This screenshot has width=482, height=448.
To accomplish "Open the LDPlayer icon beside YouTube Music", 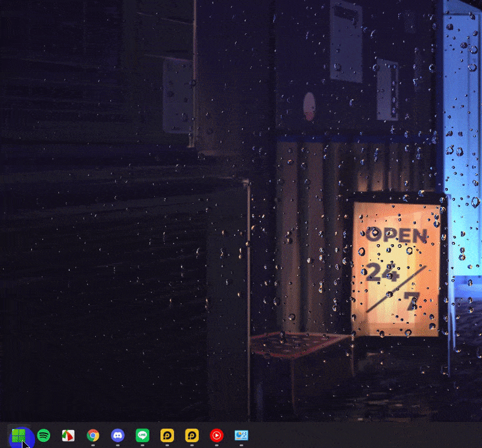I will [192, 435].
